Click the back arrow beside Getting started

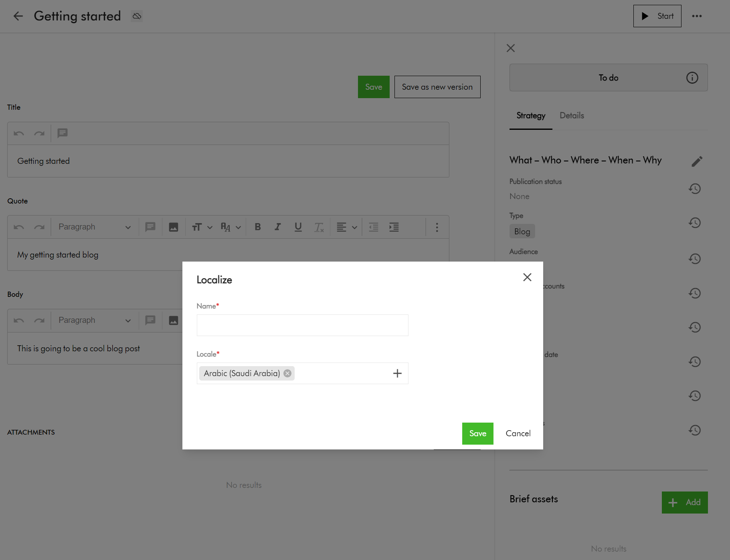click(x=18, y=16)
